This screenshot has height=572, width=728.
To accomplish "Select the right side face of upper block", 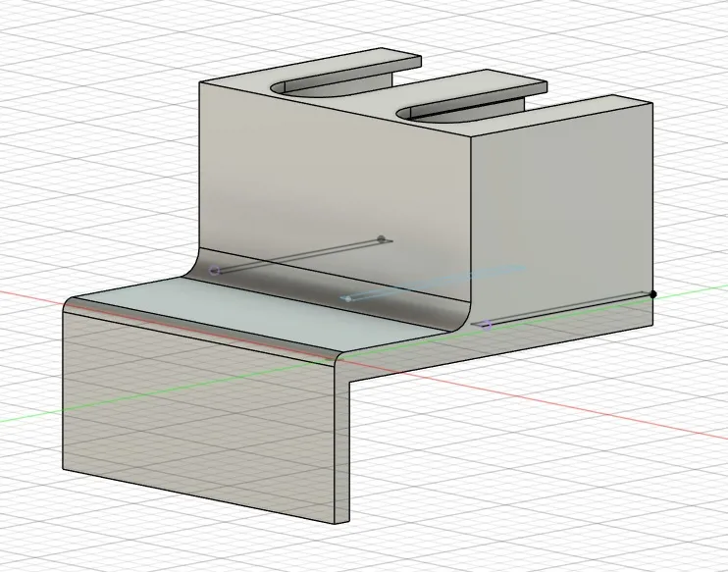I will click(x=562, y=218).
